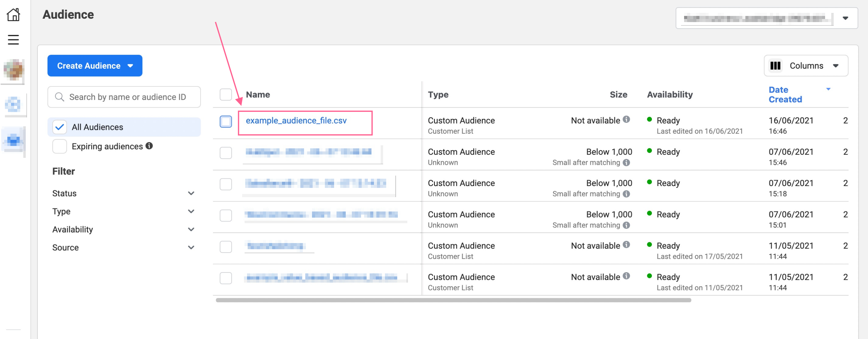The width and height of the screenshot is (868, 339).
Task: Click the horizontal scrollbar below table
Action: 453,300
